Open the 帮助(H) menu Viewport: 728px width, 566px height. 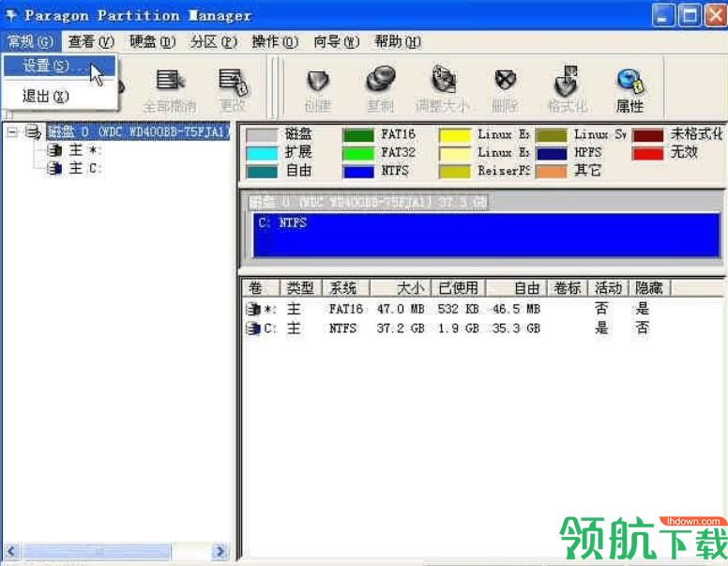coord(398,42)
